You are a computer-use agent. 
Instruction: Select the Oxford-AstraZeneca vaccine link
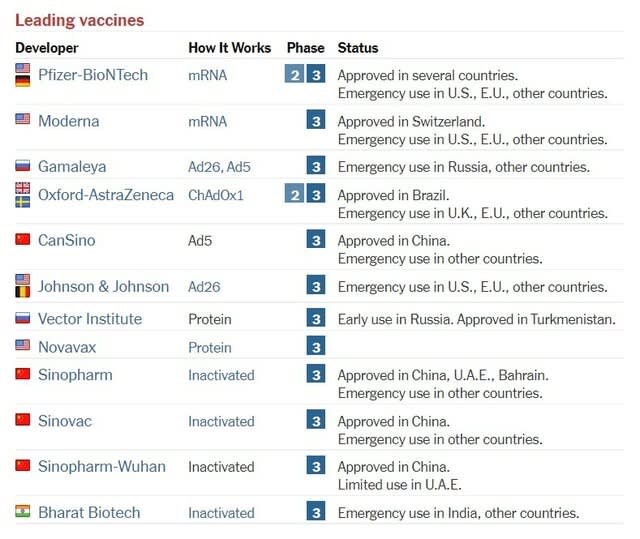pyautogui.click(x=106, y=195)
